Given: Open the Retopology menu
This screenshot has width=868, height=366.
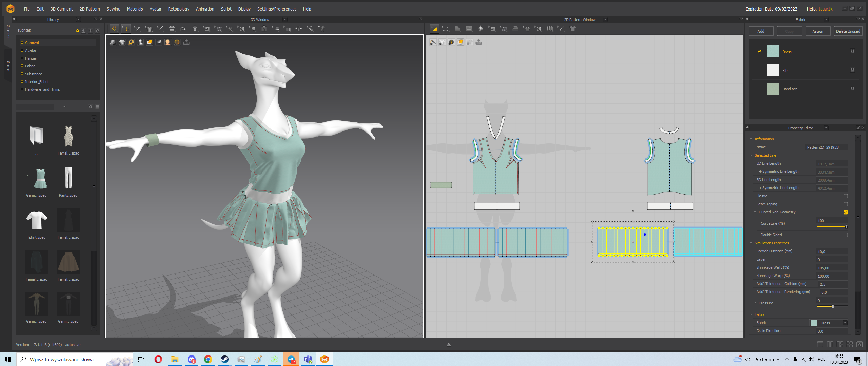Looking at the screenshot, I should [x=179, y=9].
